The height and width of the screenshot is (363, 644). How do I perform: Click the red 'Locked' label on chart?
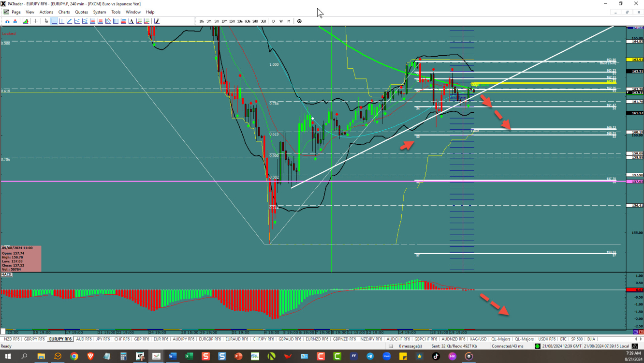pyautogui.click(x=9, y=34)
